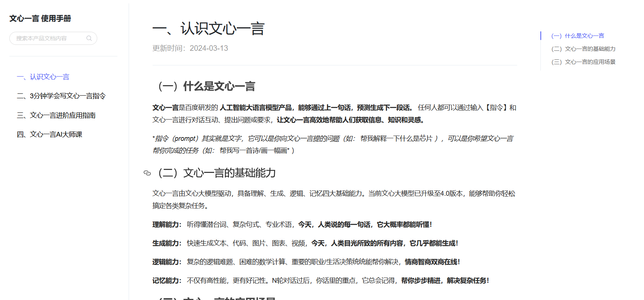Image resolution: width=644 pixels, height=300 pixels.
Task: Focus the document search input field
Action: 53,38
